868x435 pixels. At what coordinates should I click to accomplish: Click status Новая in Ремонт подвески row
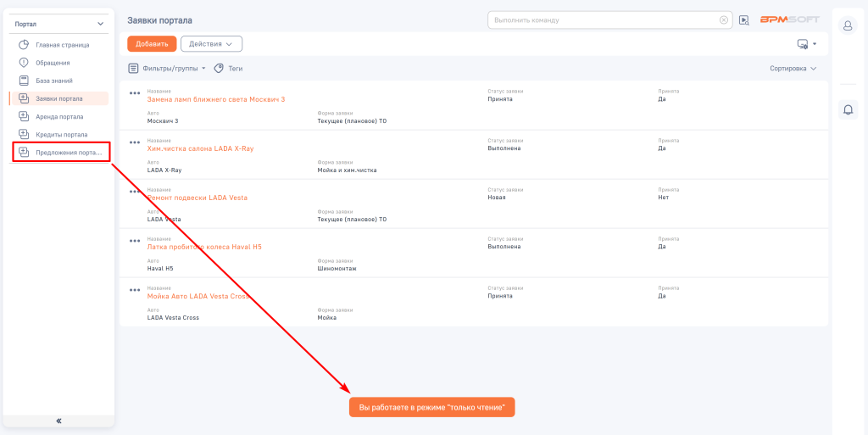click(497, 198)
